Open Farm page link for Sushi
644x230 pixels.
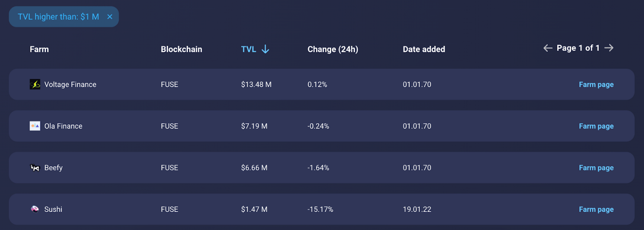coord(596,209)
